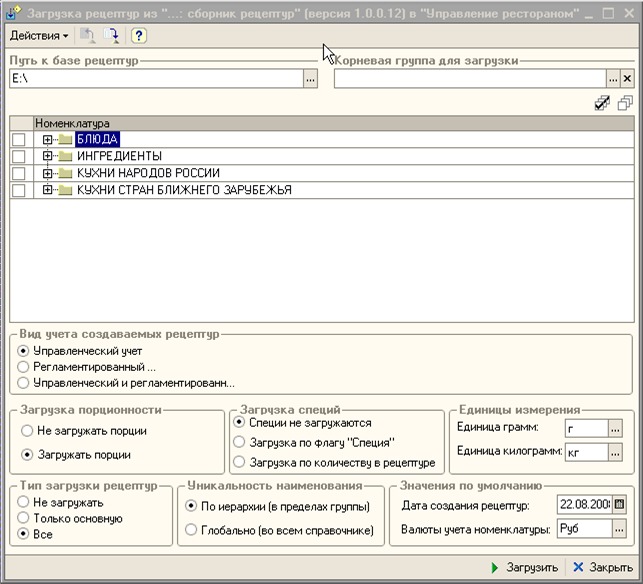Click the Единица килограмм field
The width and height of the screenshot is (643, 584).
586,452
